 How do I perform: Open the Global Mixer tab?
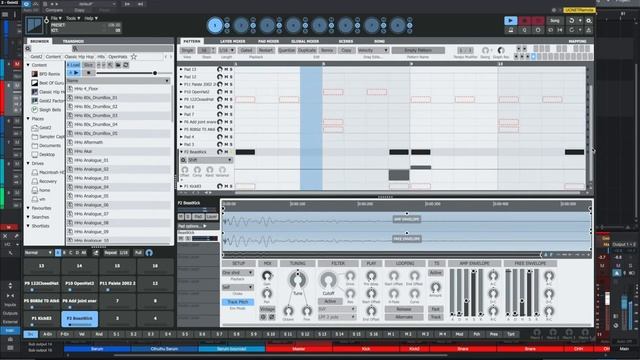[305, 41]
